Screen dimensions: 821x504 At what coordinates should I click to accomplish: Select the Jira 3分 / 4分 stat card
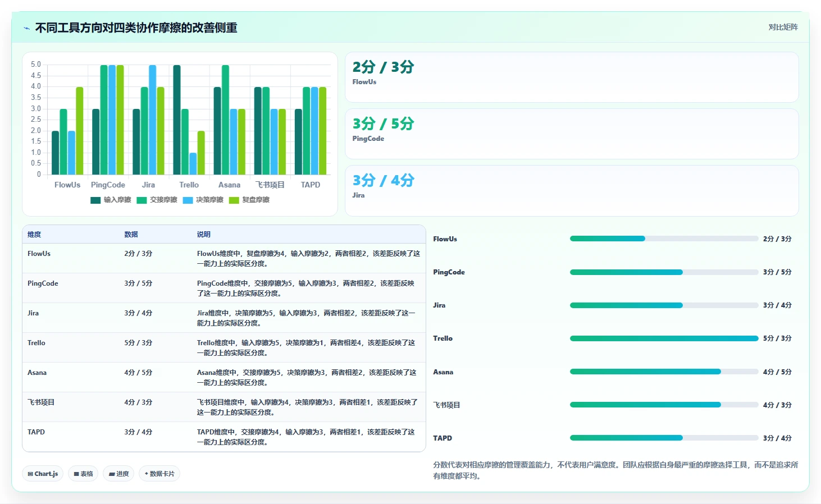572,190
